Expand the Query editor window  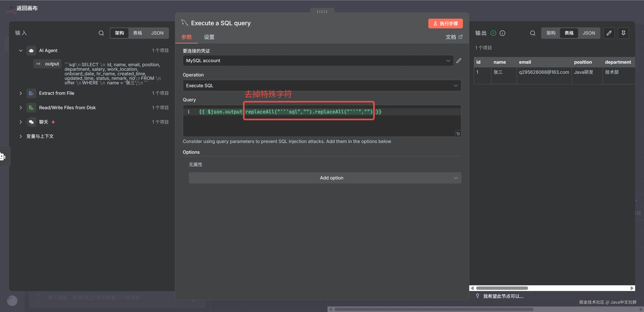point(458,134)
